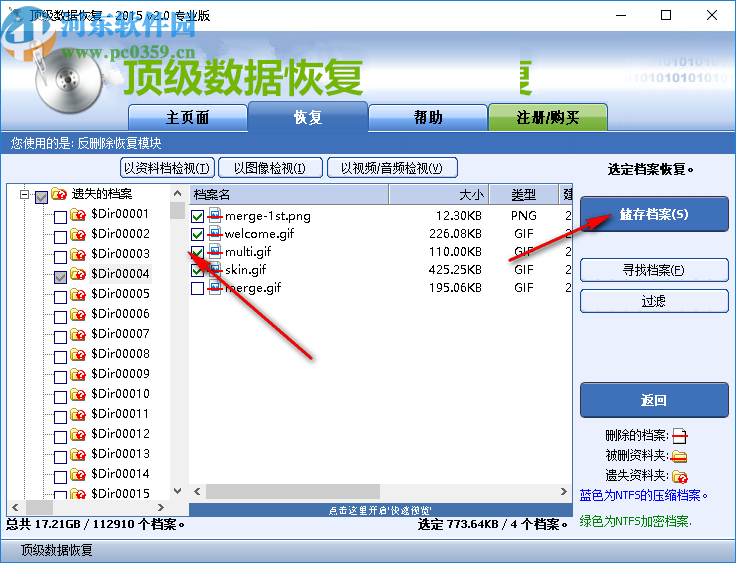
Task: Open the 主页面 tab
Action: coord(187,117)
